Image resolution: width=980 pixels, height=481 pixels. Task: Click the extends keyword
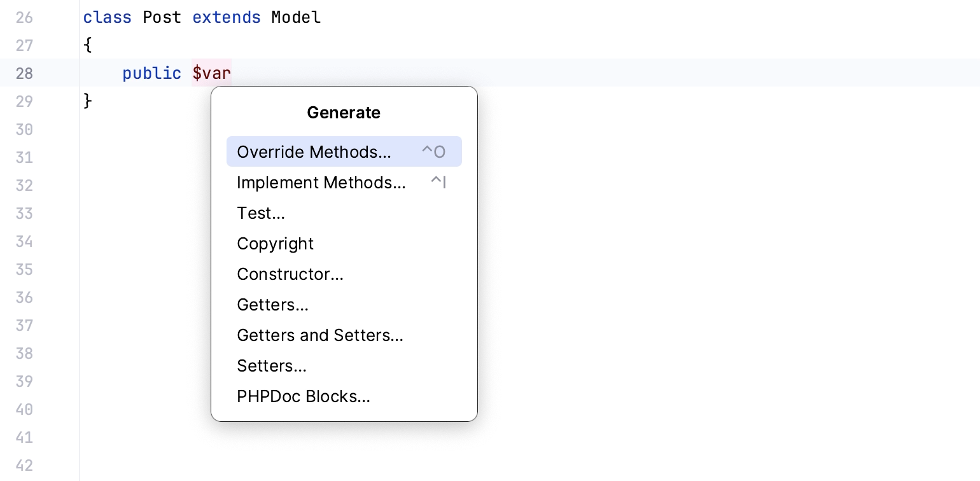(227, 17)
